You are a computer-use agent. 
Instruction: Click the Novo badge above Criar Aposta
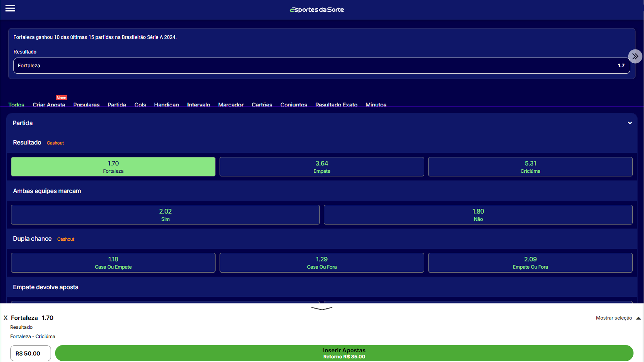(x=61, y=98)
